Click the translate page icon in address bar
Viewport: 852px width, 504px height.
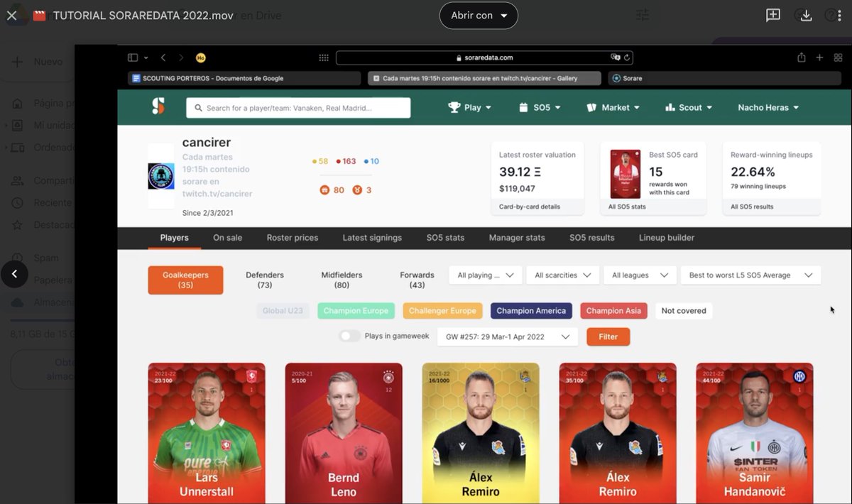[x=615, y=57]
